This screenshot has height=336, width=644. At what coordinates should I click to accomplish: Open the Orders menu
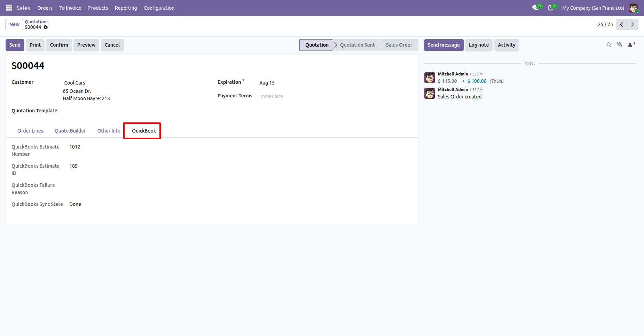point(45,8)
